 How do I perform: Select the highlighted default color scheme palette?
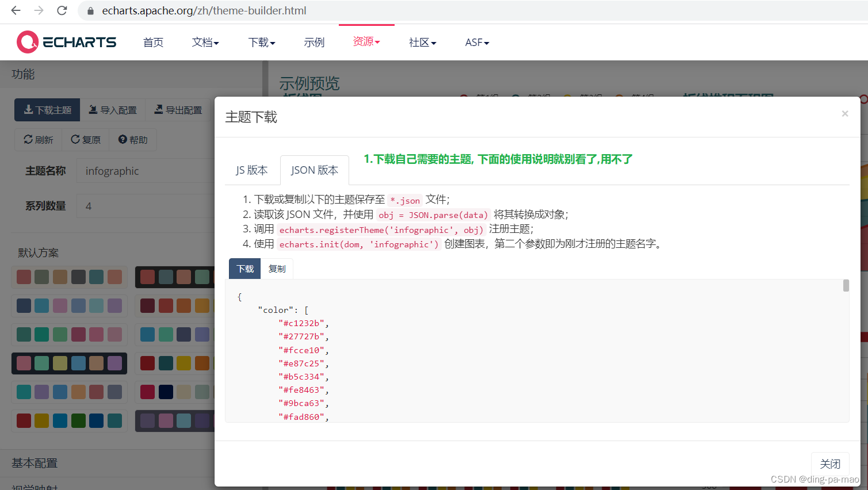(69, 363)
